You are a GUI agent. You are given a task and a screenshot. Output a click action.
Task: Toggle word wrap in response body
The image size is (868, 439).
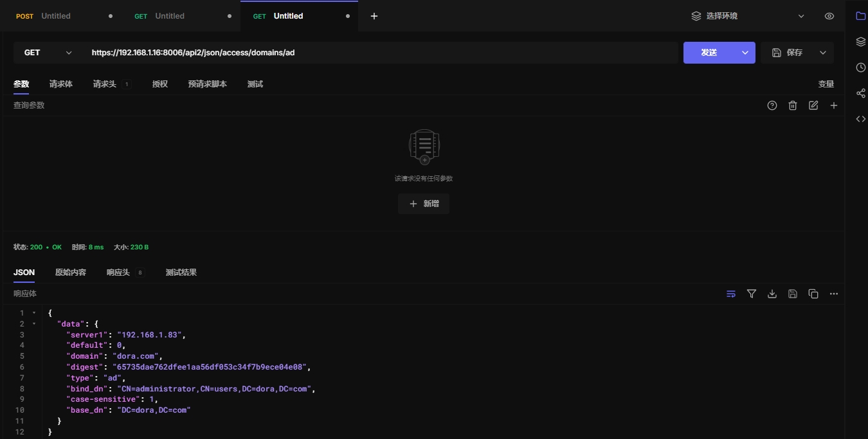pyautogui.click(x=731, y=294)
